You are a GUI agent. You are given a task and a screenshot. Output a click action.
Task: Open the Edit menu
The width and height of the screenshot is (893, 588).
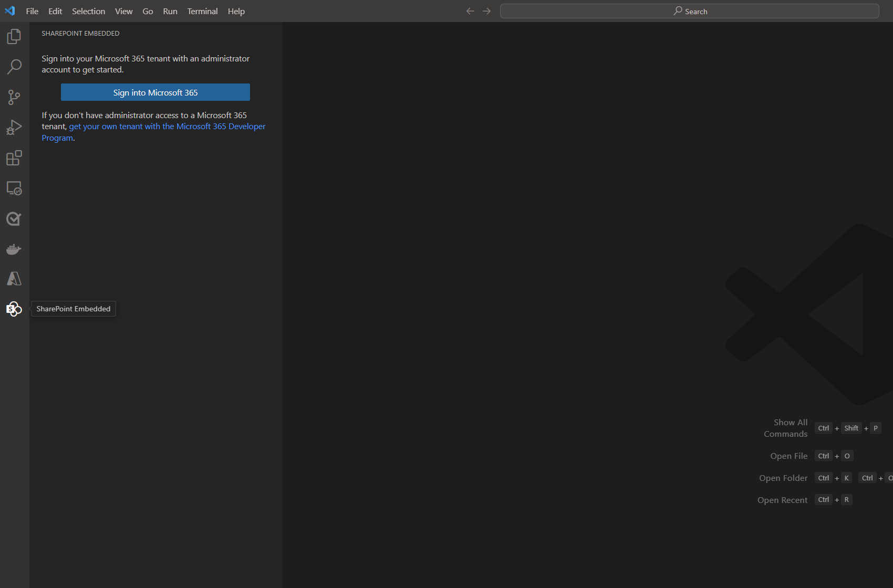pyautogui.click(x=55, y=11)
